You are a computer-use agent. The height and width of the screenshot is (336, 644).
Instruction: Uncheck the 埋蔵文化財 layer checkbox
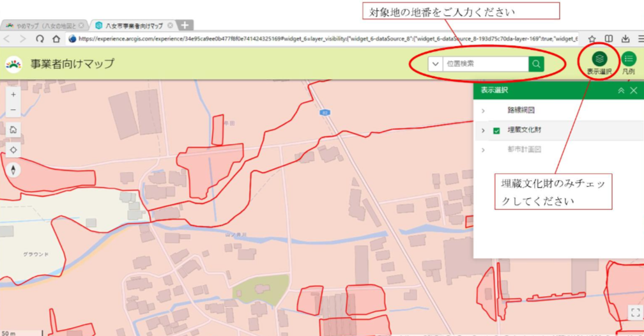click(x=496, y=130)
